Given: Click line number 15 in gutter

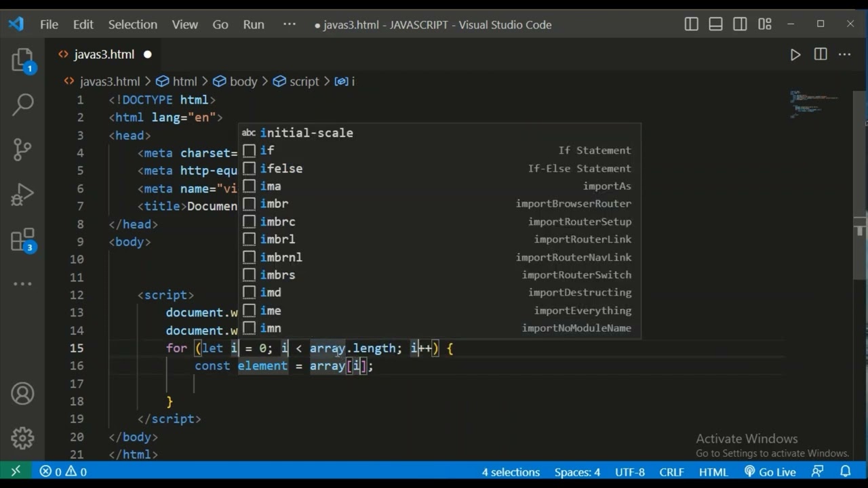Looking at the screenshot, I should 76,348.
